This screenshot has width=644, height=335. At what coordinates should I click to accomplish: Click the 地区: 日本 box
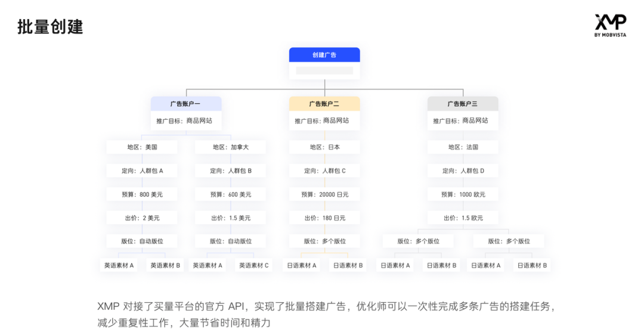click(x=324, y=147)
